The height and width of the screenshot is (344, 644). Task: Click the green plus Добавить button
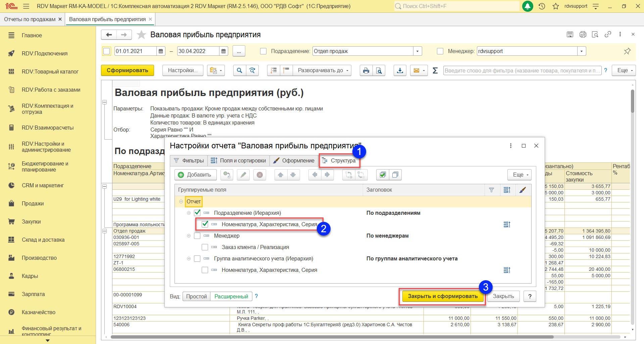195,175
